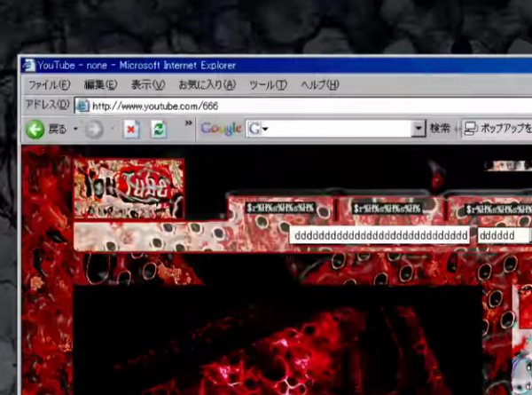Click the green Back arrow icon
The image size is (532, 395).
[35, 130]
